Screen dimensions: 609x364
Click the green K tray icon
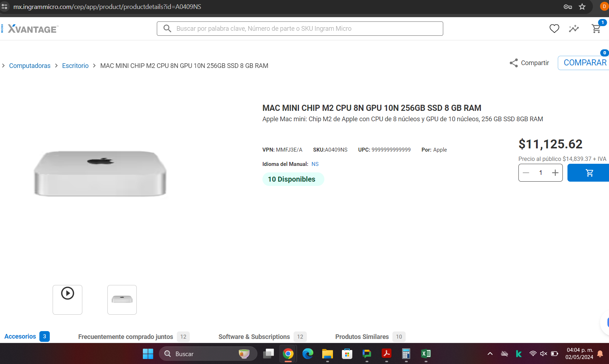tap(519, 354)
